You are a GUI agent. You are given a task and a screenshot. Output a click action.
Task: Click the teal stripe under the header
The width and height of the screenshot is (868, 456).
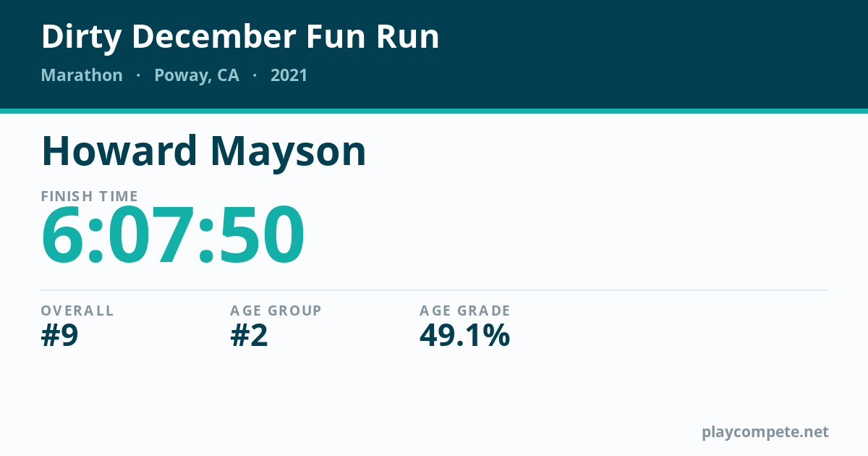pyautogui.click(x=434, y=111)
